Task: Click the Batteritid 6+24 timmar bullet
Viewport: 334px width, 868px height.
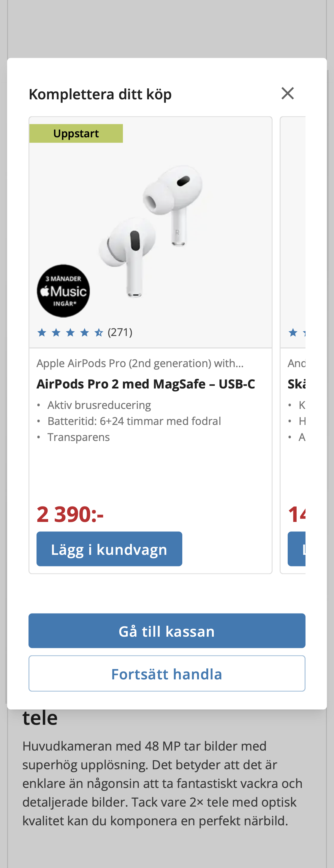Action: (x=134, y=421)
